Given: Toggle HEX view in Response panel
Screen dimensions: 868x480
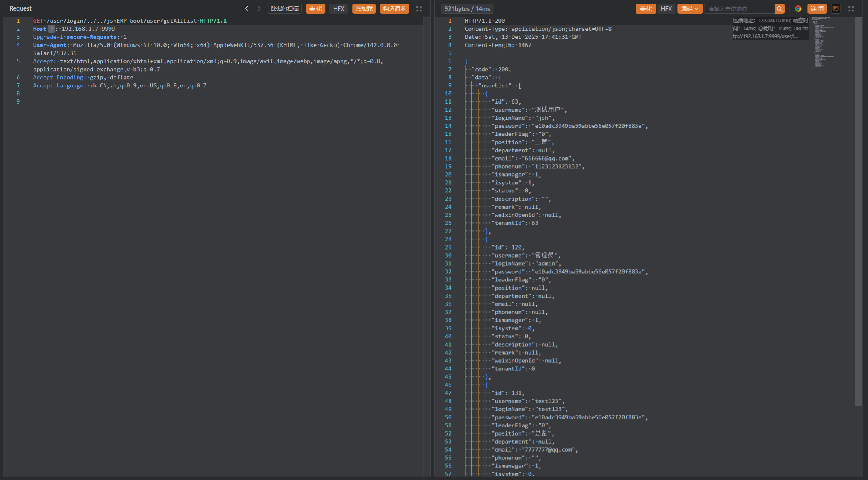Looking at the screenshot, I should pos(666,8).
